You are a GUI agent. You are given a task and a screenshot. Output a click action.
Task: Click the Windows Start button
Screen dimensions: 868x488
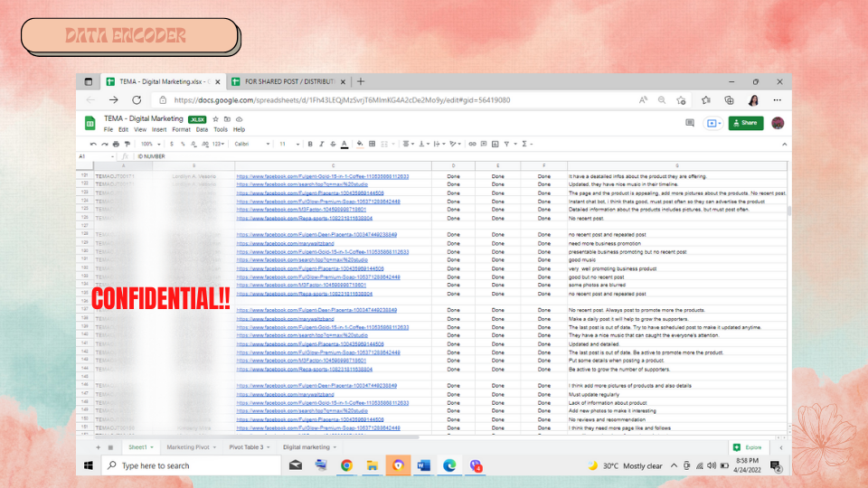pos(89,466)
